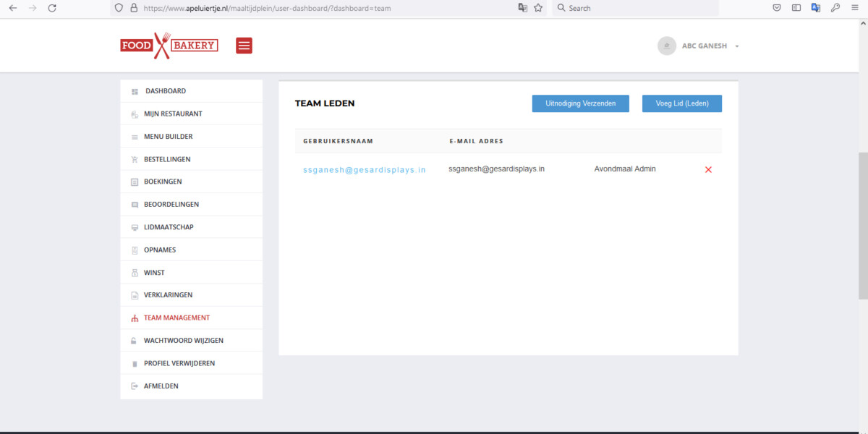Open browser overflow chevron menu
This screenshot has height=434, width=868.
pyautogui.click(x=854, y=8)
